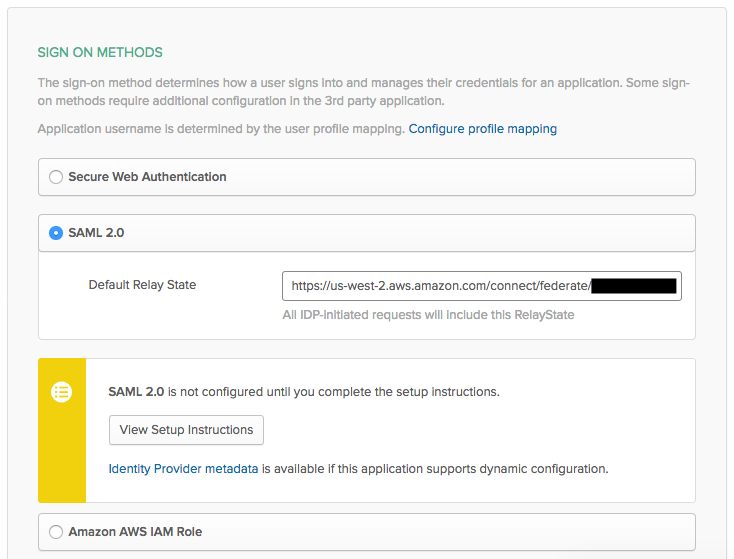The image size is (734, 559).
Task: Click the 'Application username is determined' text
Action: click(x=220, y=129)
